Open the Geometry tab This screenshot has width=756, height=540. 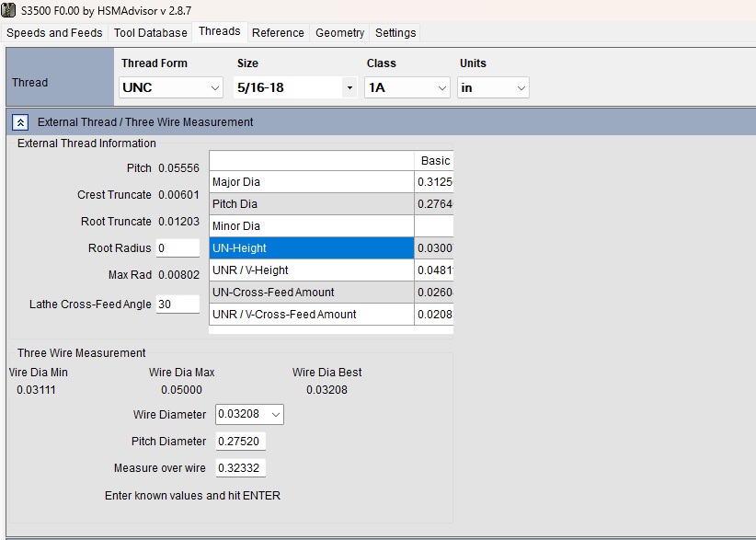(x=339, y=33)
